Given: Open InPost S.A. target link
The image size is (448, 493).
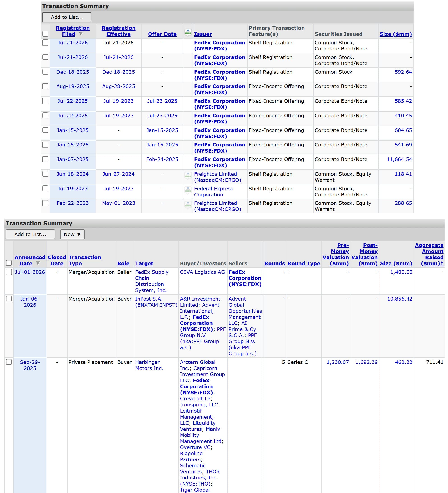Looking at the screenshot, I should click(x=156, y=302).
